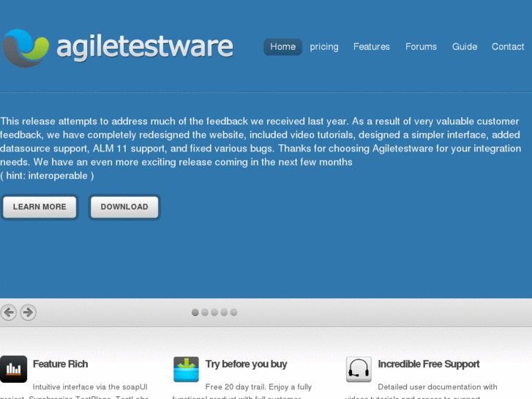
Task: Click the Incredible Free Support heading
Action: [x=429, y=364]
